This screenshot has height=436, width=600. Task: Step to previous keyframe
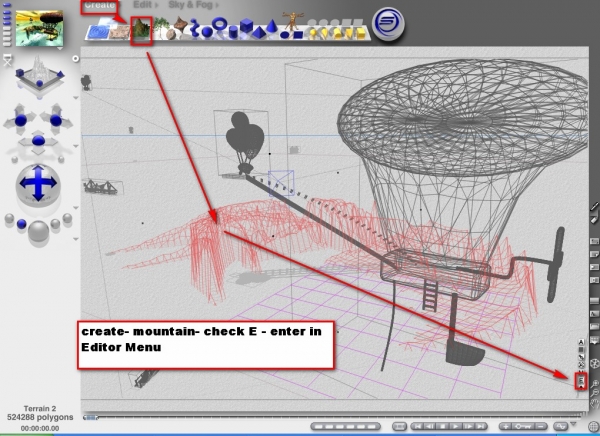(430, 426)
